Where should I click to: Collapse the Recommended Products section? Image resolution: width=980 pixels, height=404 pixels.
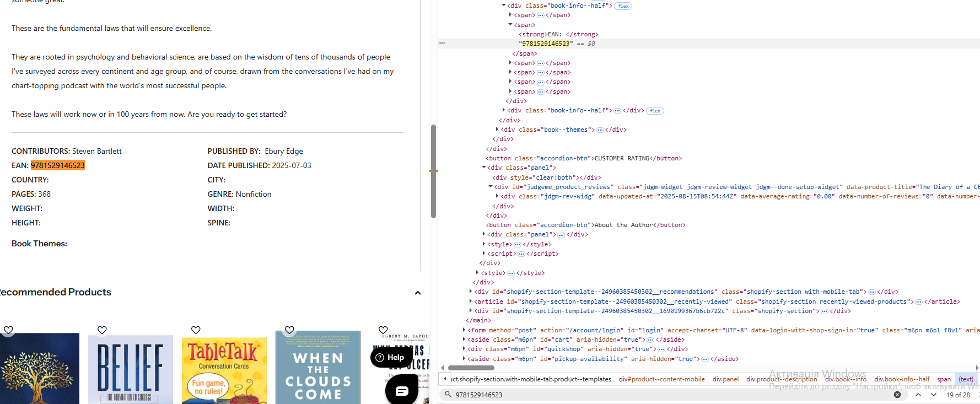coord(418,293)
